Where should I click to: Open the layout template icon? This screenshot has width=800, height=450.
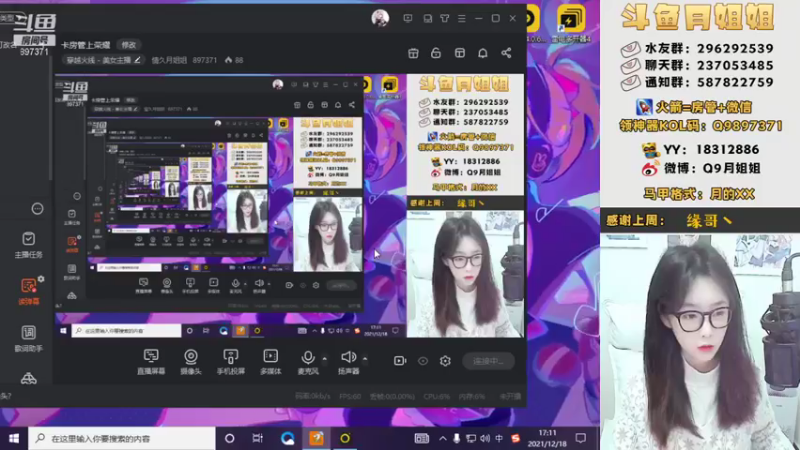pos(460,53)
